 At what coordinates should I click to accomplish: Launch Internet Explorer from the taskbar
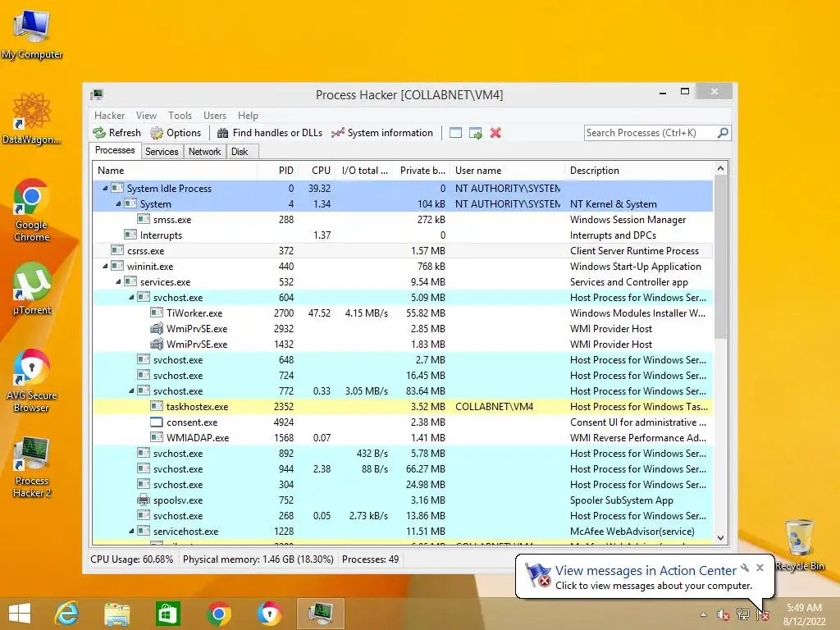point(67,614)
